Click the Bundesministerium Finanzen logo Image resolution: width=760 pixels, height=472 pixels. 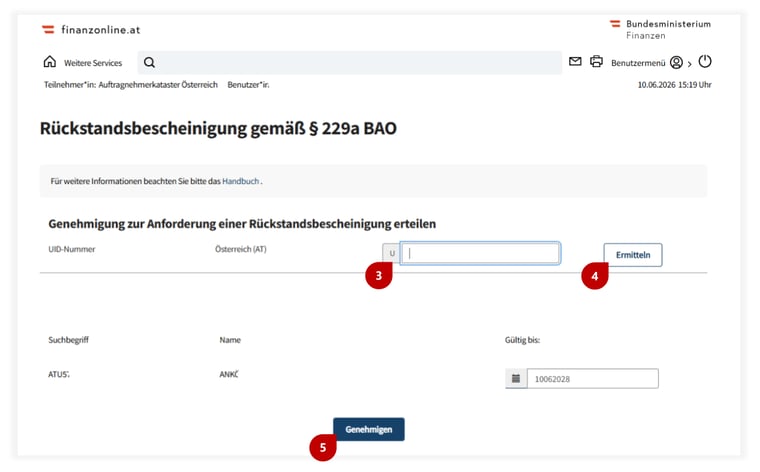(x=660, y=30)
